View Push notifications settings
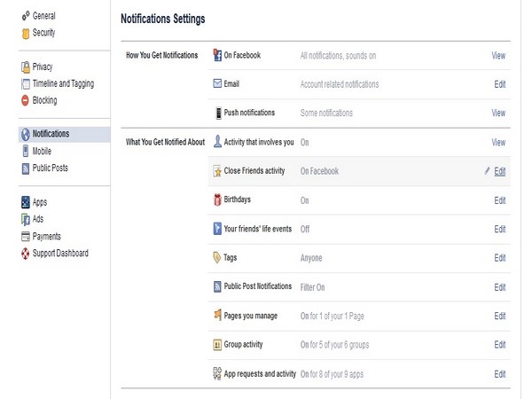 [498, 113]
